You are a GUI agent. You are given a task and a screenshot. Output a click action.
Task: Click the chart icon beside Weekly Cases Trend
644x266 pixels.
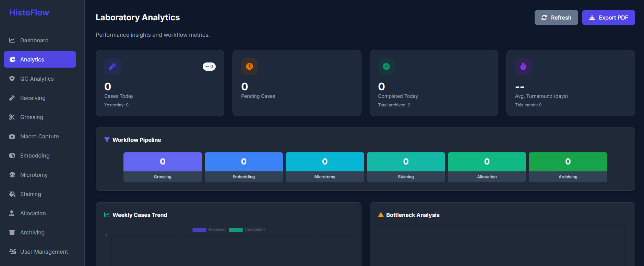click(107, 215)
